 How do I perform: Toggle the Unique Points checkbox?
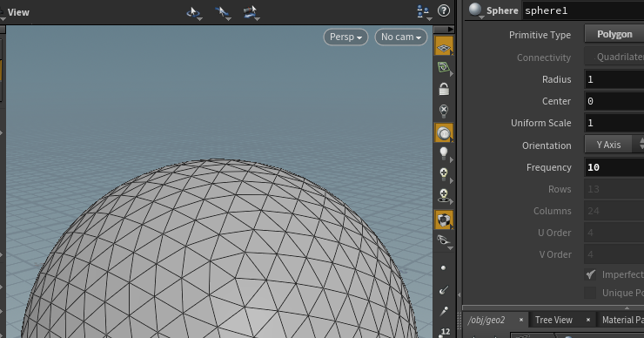pyautogui.click(x=590, y=293)
